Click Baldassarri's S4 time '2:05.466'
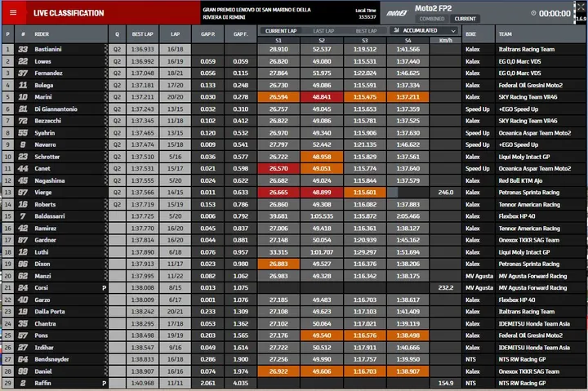Image resolution: width=588 pixels, height=391 pixels. tap(408, 216)
